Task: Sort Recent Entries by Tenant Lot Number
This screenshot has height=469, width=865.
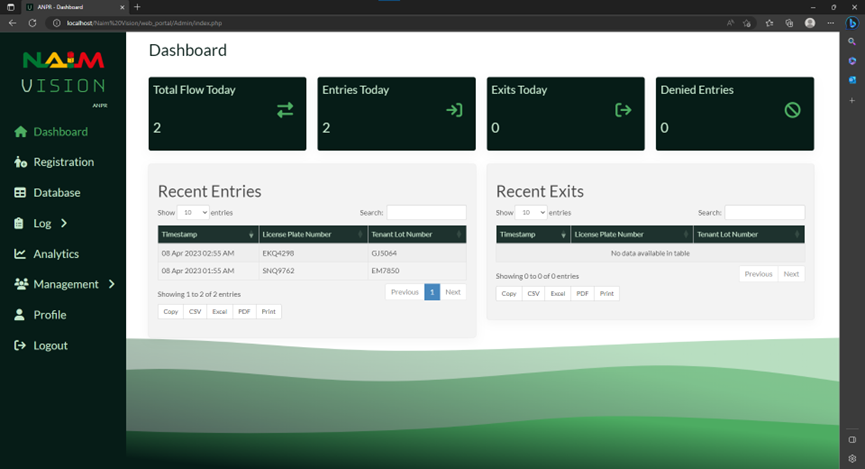Action: coord(417,234)
